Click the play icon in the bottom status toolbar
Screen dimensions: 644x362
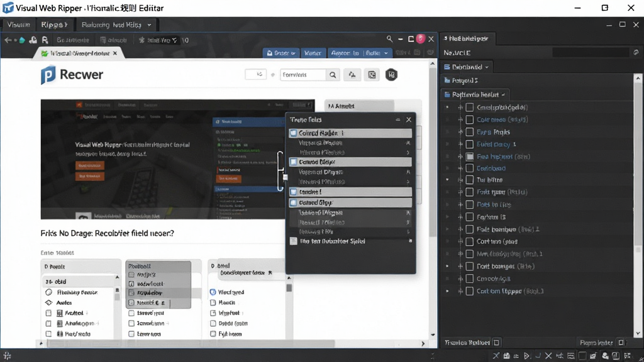click(x=527, y=356)
